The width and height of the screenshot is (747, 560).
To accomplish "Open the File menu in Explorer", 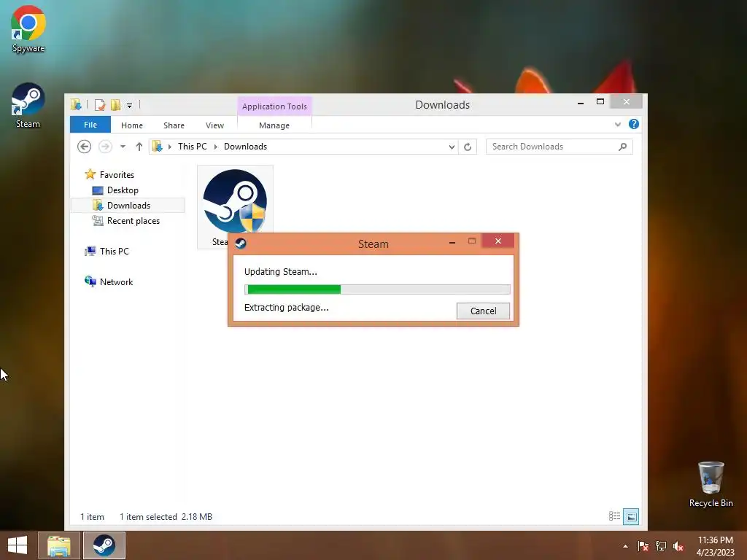I will coord(90,125).
